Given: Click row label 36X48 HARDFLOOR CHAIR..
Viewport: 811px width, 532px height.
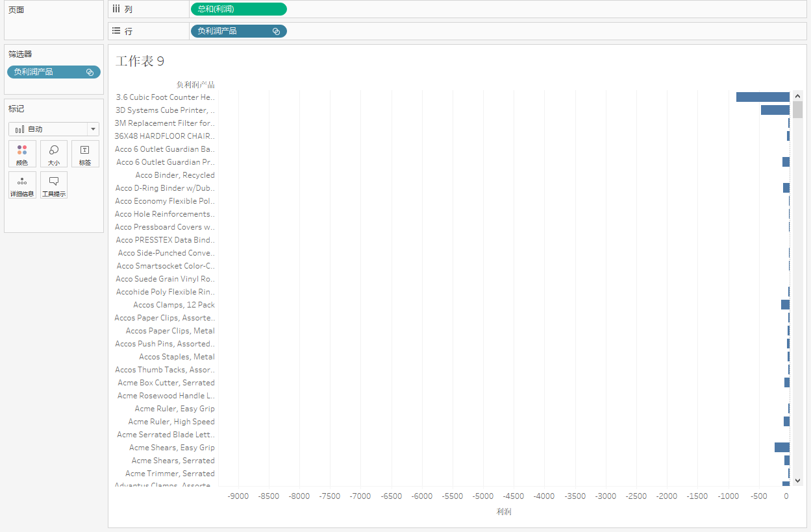Looking at the screenshot, I should tap(165, 136).
